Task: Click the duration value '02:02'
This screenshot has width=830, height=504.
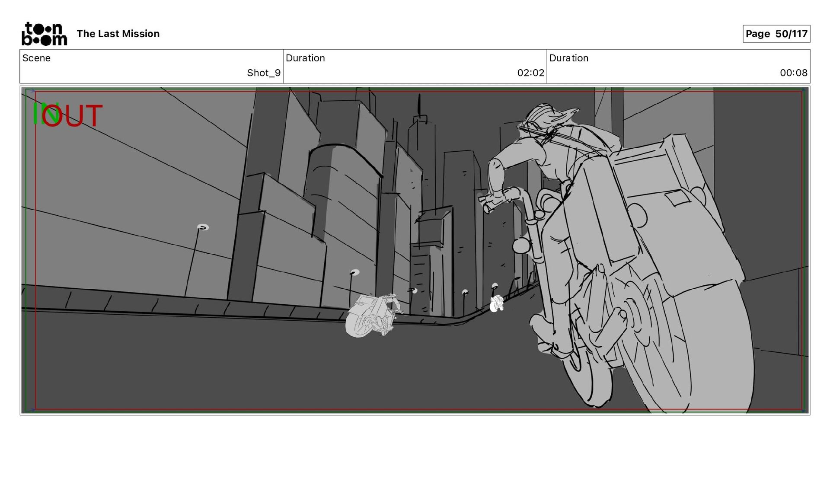Action: click(x=530, y=73)
